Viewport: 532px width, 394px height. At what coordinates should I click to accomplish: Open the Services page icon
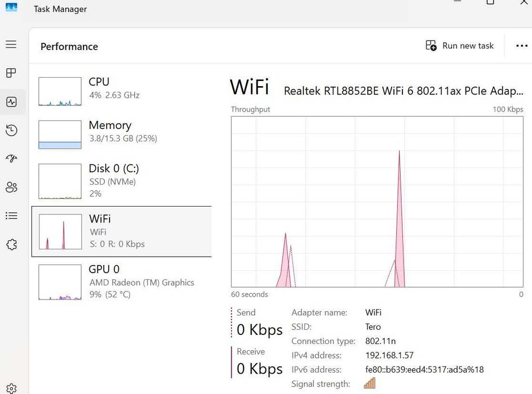tap(11, 244)
